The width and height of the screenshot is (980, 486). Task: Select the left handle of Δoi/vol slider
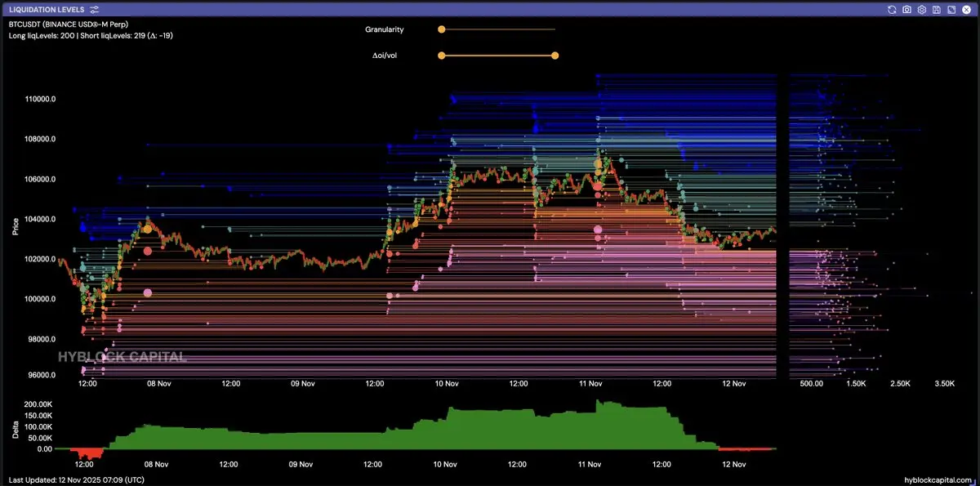pos(441,56)
